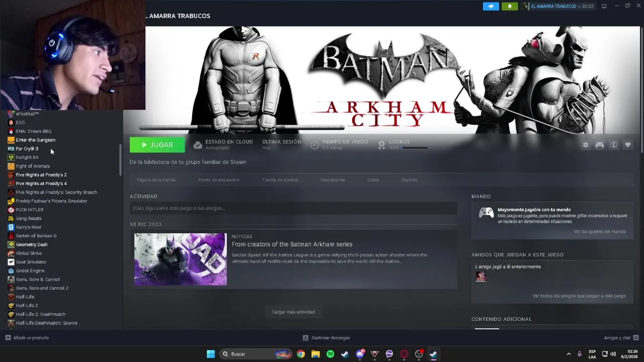Open Discord from the taskbar

[x=360, y=354]
